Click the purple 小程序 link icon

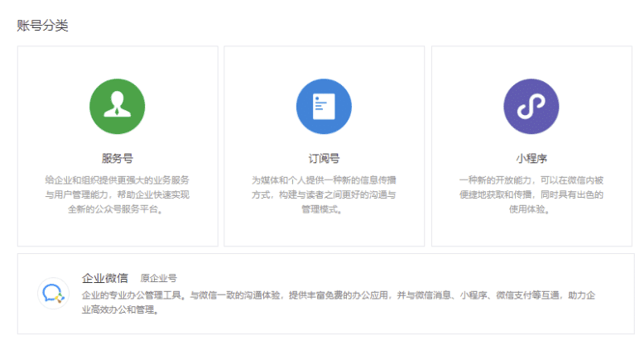[532, 107]
